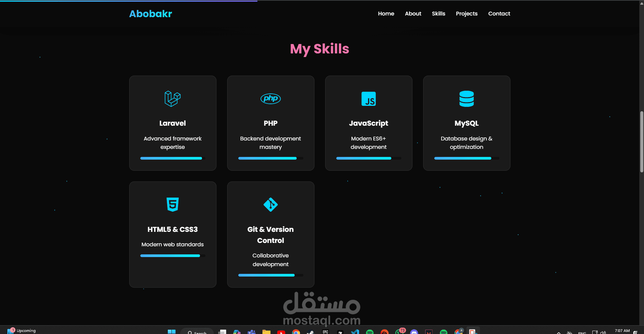Go to the Home nav link
This screenshot has height=334, width=644.
pyautogui.click(x=386, y=13)
